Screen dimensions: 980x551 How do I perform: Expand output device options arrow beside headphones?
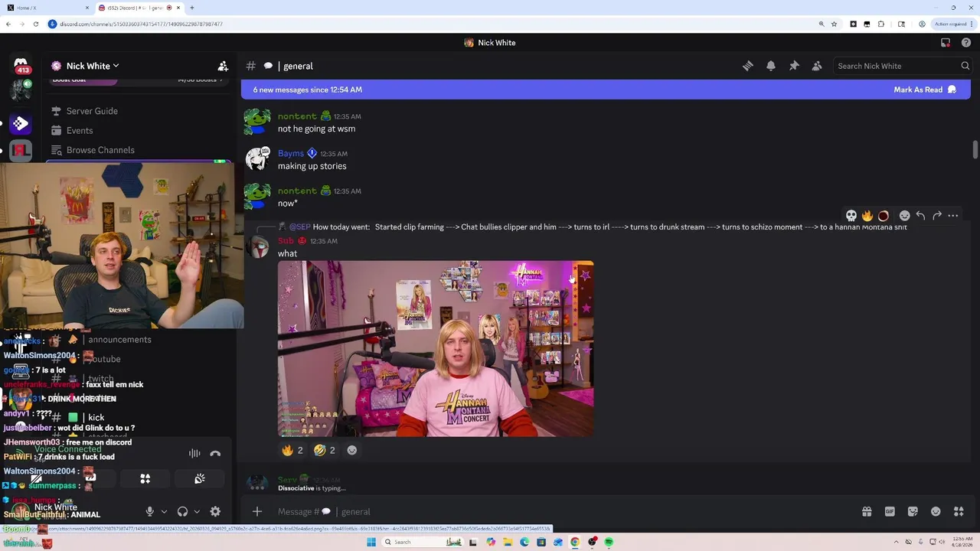click(x=197, y=511)
